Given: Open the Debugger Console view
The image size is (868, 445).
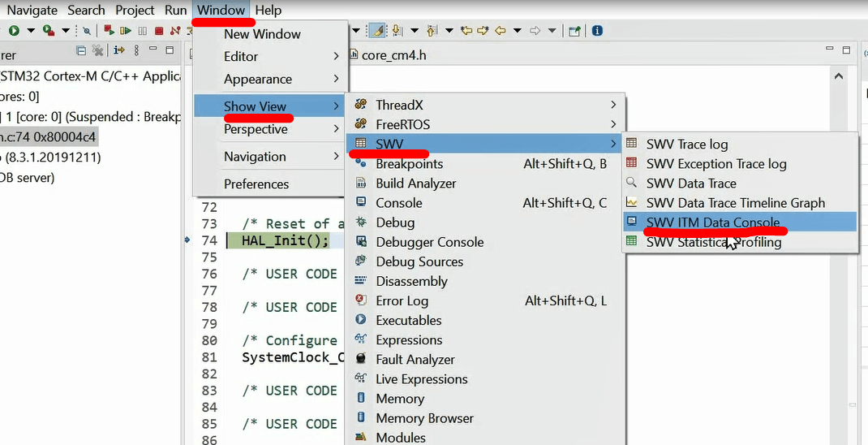Looking at the screenshot, I should (x=485, y=242).
